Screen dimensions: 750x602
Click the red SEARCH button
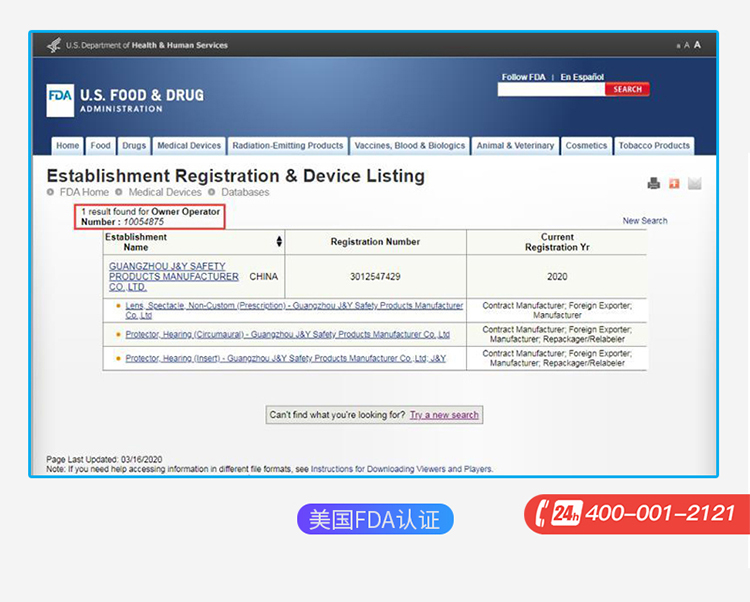pyautogui.click(x=627, y=89)
